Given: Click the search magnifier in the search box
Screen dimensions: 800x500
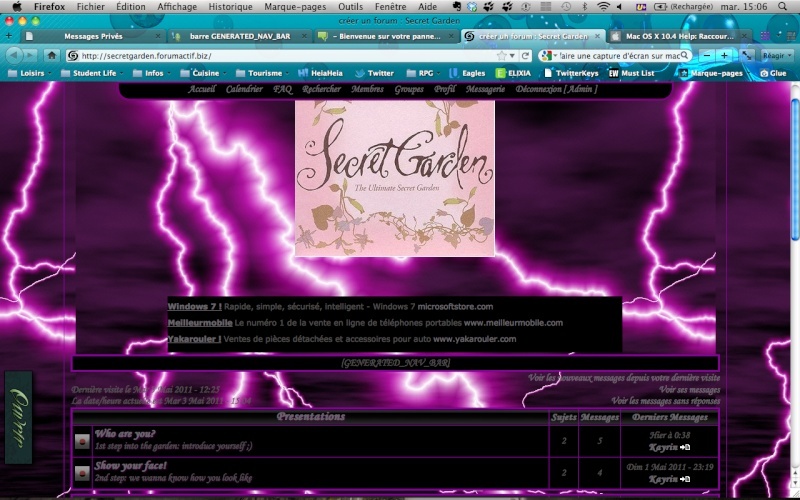Looking at the screenshot, I should 685,55.
